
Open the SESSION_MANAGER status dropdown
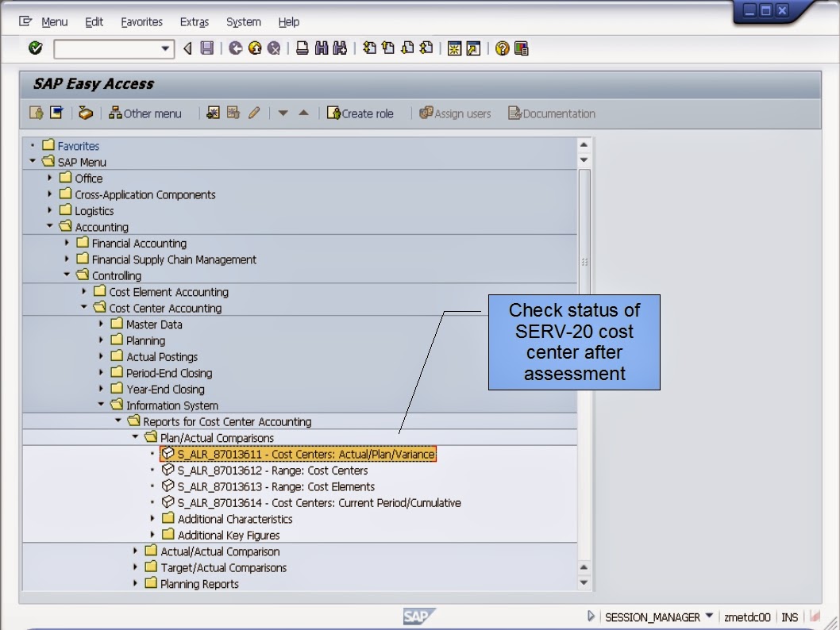pos(709,616)
